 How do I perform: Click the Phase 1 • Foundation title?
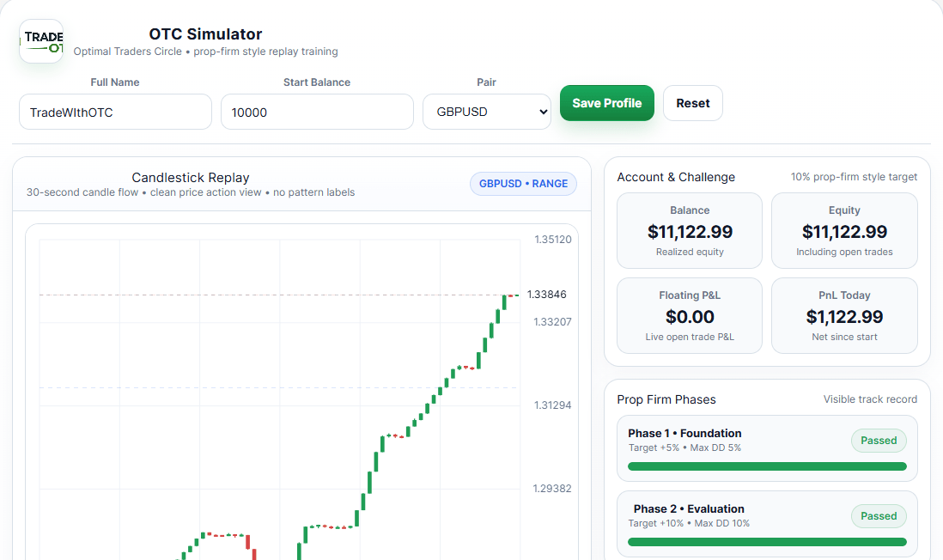pyautogui.click(x=684, y=433)
